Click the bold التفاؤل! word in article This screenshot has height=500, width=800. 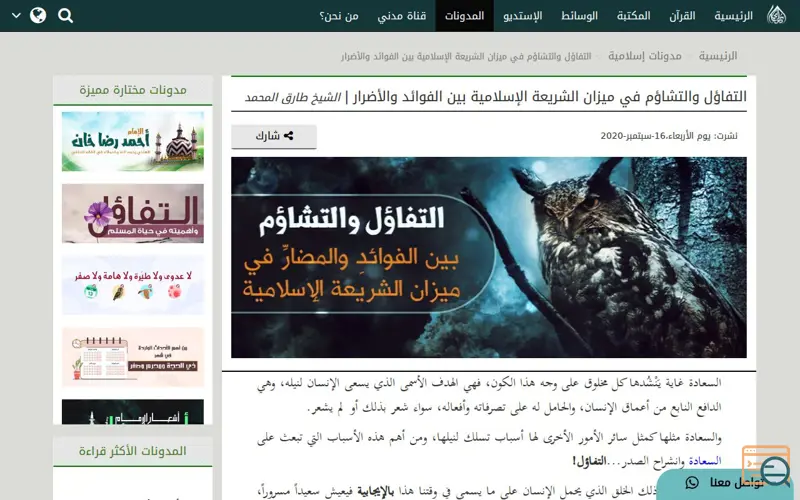[590, 461]
